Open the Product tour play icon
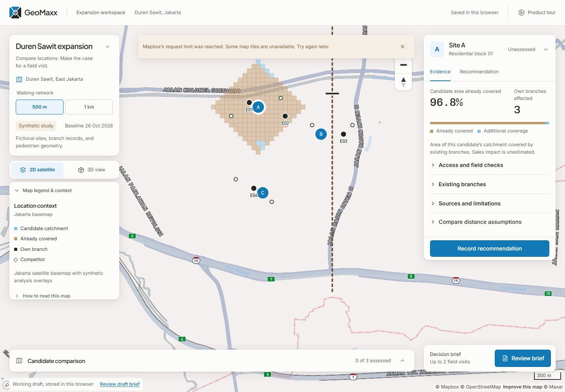The width and height of the screenshot is (565, 392). click(521, 13)
